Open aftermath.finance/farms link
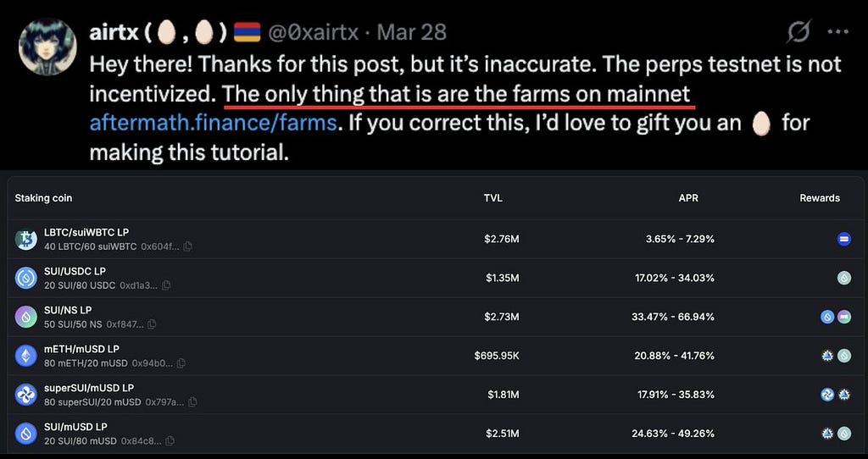This screenshot has width=868, height=459. pyautogui.click(x=213, y=122)
